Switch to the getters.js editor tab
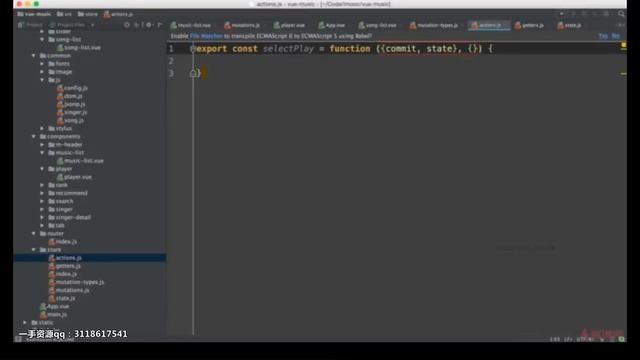This screenshot has height=360, width=640. click(529, 25)
